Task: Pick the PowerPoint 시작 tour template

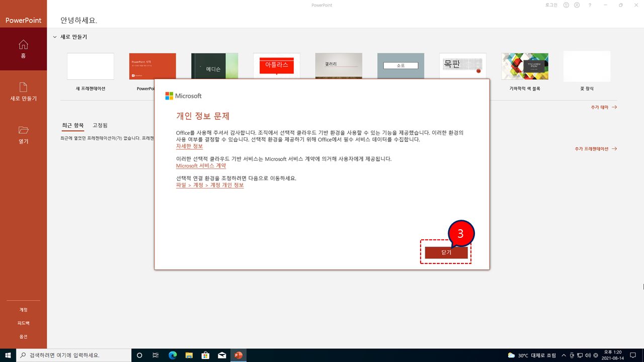Action: (x=152, y=66)
